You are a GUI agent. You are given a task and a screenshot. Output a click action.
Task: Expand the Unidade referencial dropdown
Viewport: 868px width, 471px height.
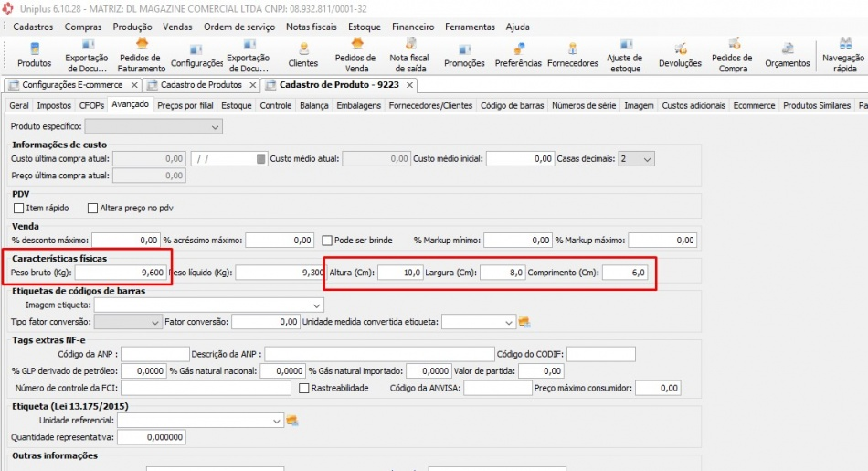[x=200, y=421]
